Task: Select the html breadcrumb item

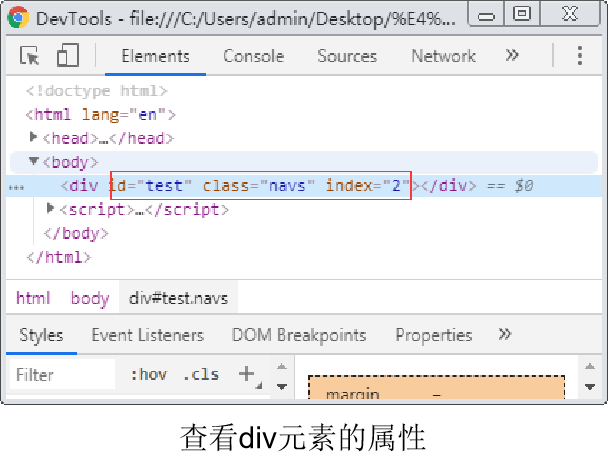Action: [33, 298]
